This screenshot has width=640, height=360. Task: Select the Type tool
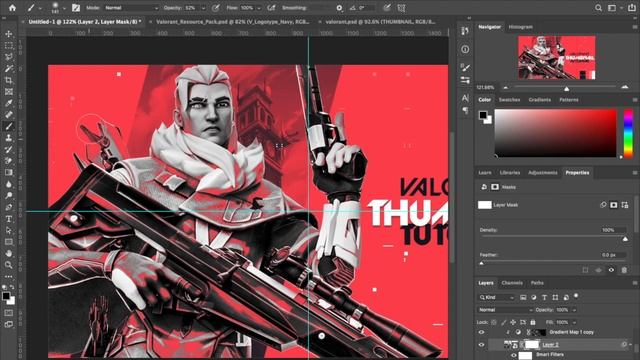pyautogui.click(x=9, y=219)
